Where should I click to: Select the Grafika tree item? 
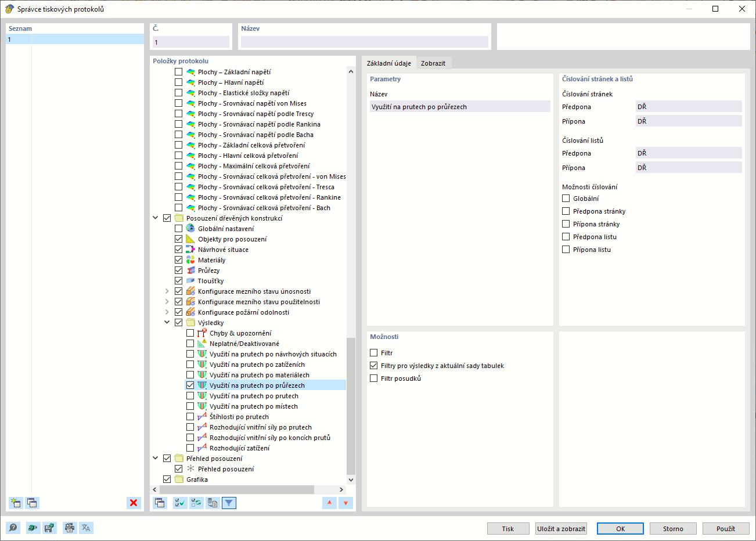pyautogui.click(x=197, y=479)
